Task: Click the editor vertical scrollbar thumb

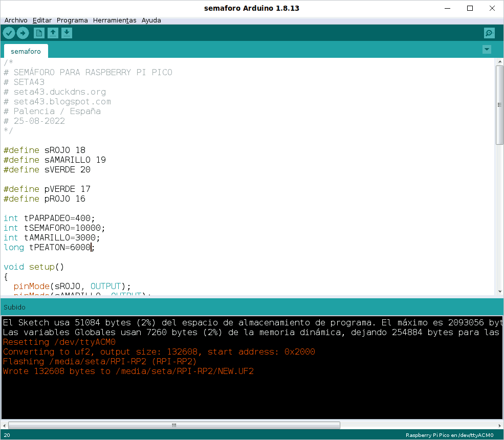Action: (499, 105)
